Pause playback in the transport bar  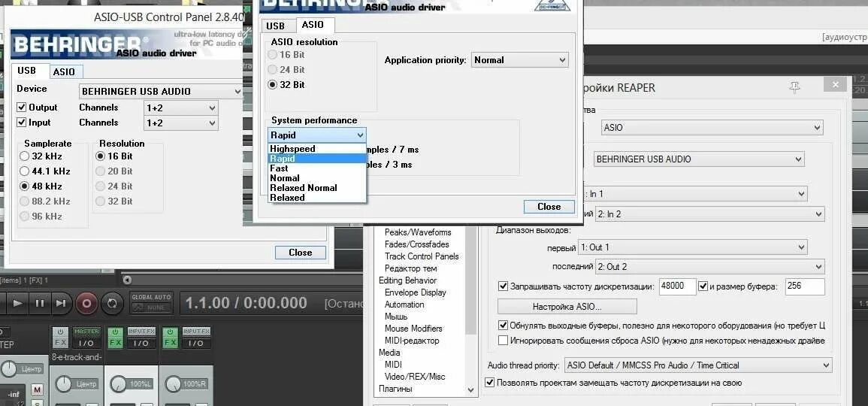click(x=39, y=303)
